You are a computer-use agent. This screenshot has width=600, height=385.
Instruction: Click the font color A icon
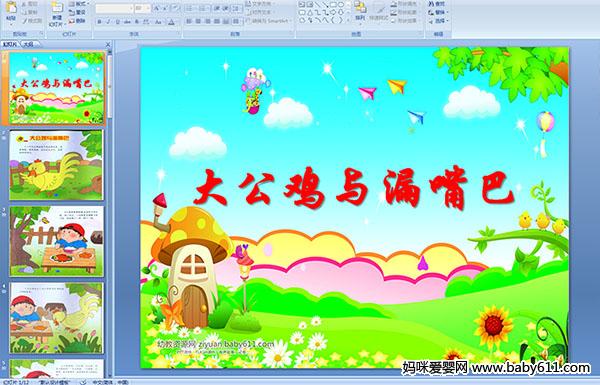(x=171, y=22)
